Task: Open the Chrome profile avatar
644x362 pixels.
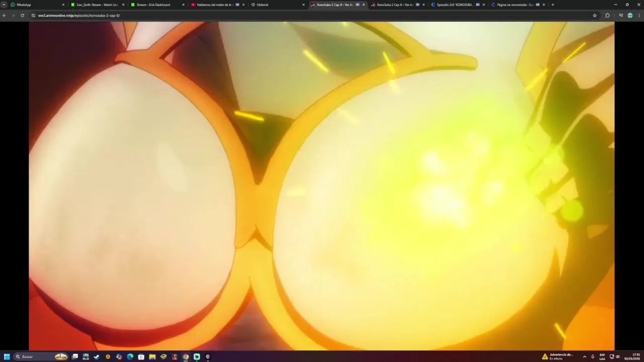Action: (630, 16)
